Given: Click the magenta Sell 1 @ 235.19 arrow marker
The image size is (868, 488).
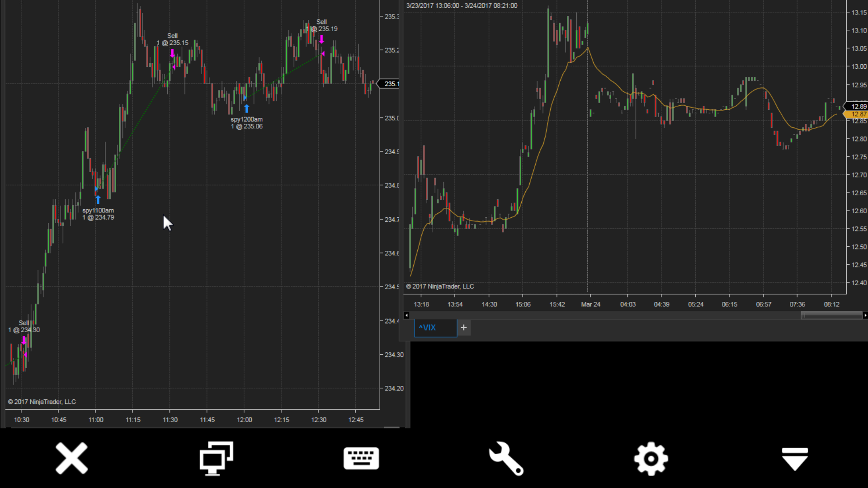Looking at the screenshot, I should pos(321,39).
